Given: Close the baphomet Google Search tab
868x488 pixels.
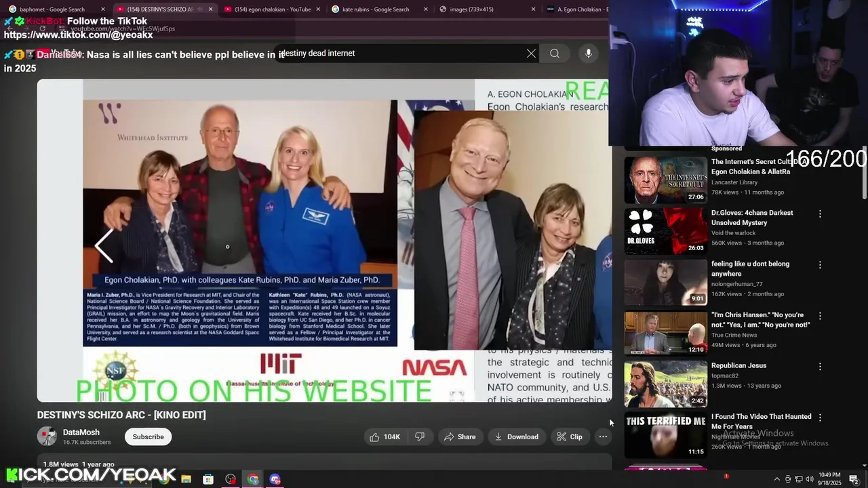Looking at the screenshot, I should (103, 9).
